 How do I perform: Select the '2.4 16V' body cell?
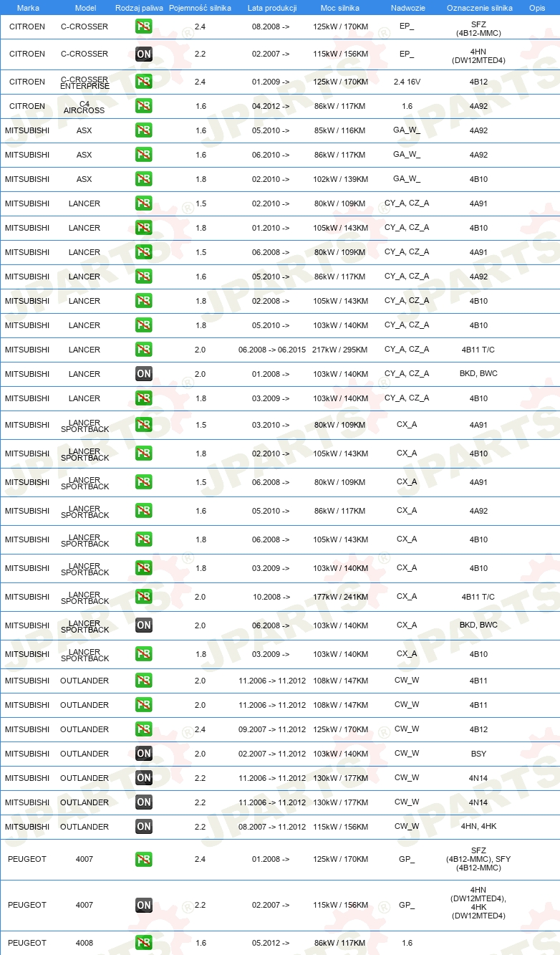pos(407,82)
